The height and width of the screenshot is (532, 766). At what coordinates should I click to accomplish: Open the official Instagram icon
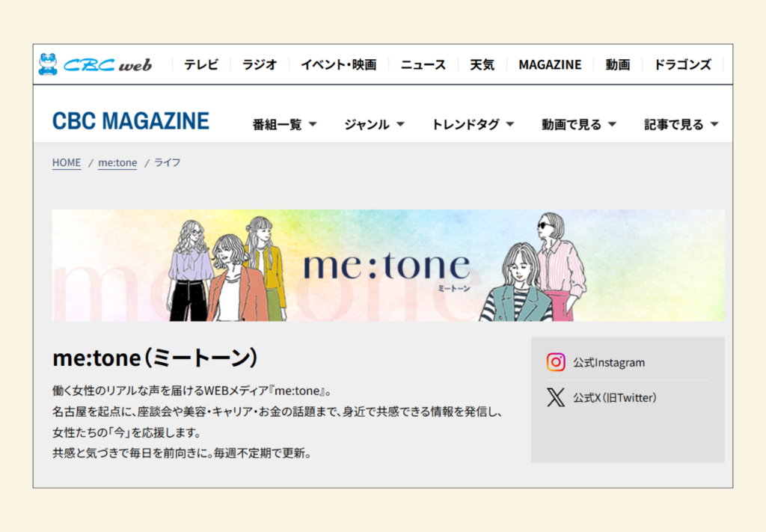pos(555,362)
